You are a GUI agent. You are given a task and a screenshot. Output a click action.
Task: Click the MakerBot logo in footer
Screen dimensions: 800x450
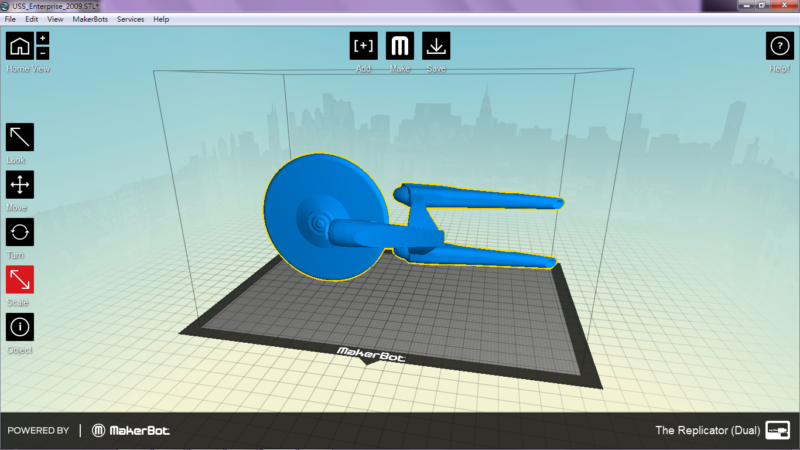pos(131,431)
